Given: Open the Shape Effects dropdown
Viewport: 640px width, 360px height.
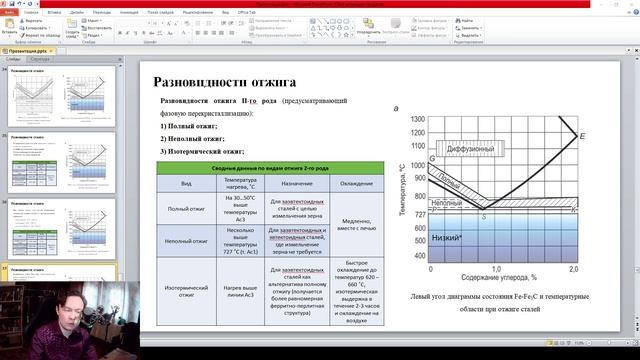Looking at the screenshot, I should (x=430, y=36).
